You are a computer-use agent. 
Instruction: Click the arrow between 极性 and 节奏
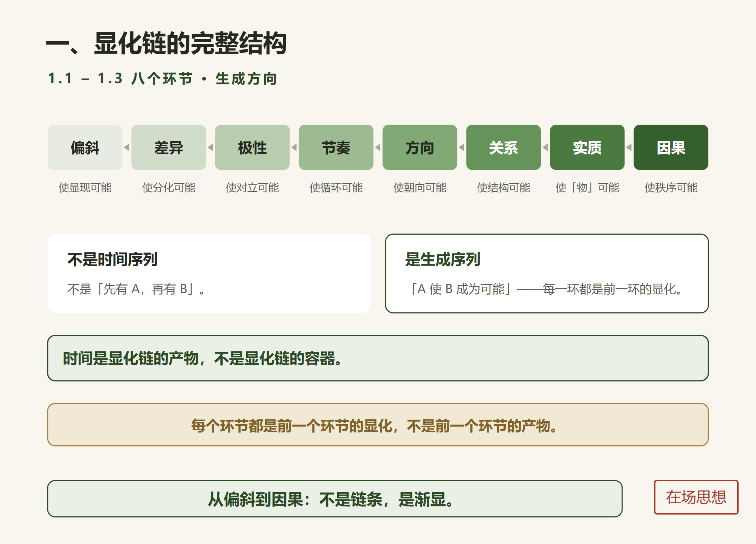(294, 147)
